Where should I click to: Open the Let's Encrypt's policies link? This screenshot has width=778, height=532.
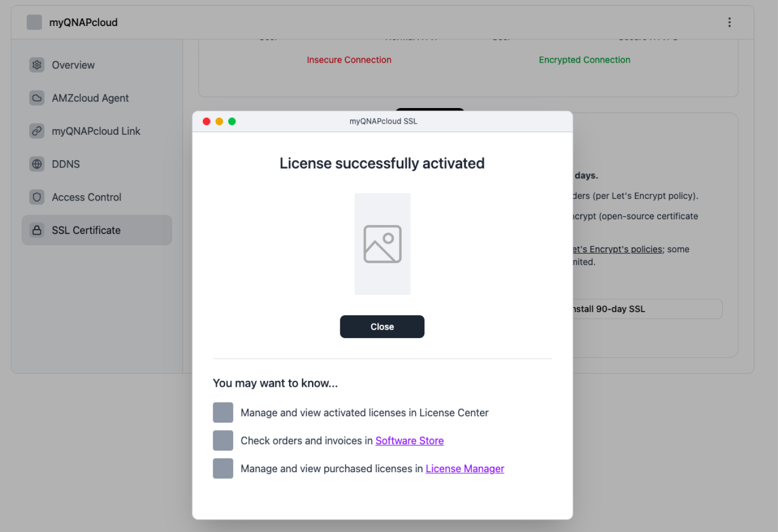[x=618, y=249]
